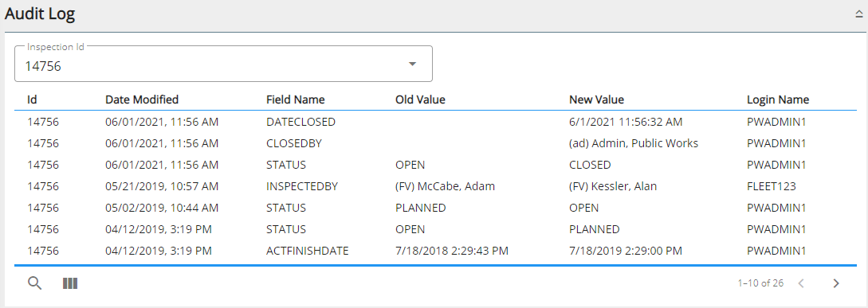The width and height of the screenshot is (868, 308).
Task: Click the Audit Log panel title
Action: [x=40, y=14]
